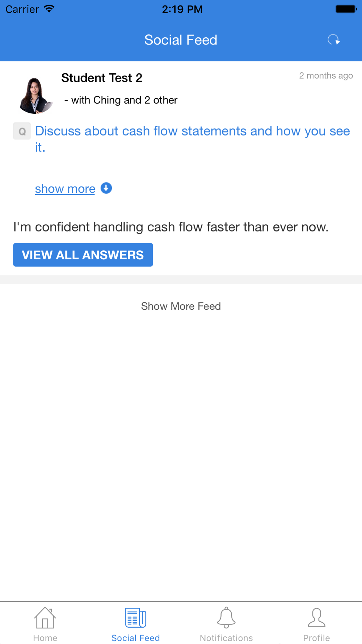Tap the Q question badge icon
Image resolution: width=362 pixels, height=644 pixels.
(22, 131)
